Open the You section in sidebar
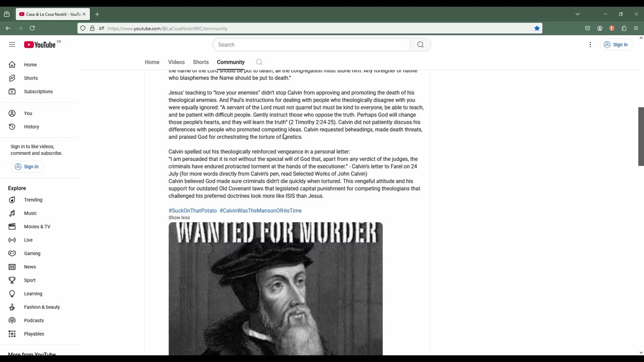This screenshot has width=644, height=362. 28,113
